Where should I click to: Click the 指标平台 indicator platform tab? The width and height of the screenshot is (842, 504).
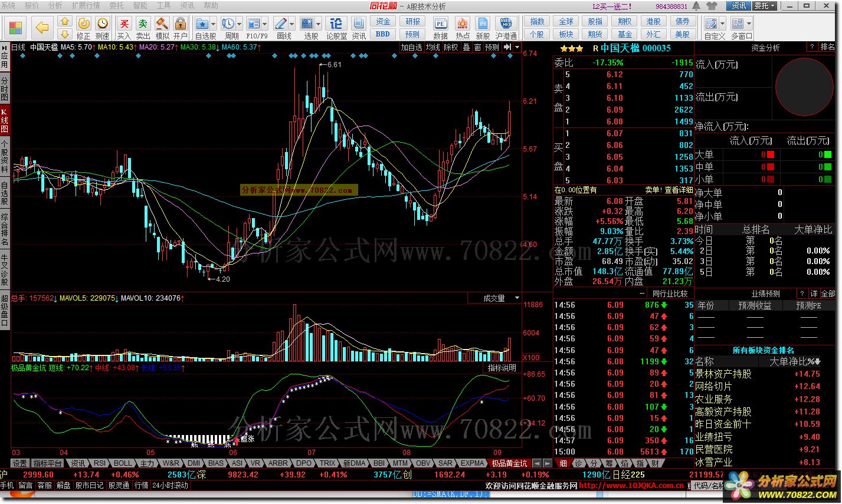[47, 463]
